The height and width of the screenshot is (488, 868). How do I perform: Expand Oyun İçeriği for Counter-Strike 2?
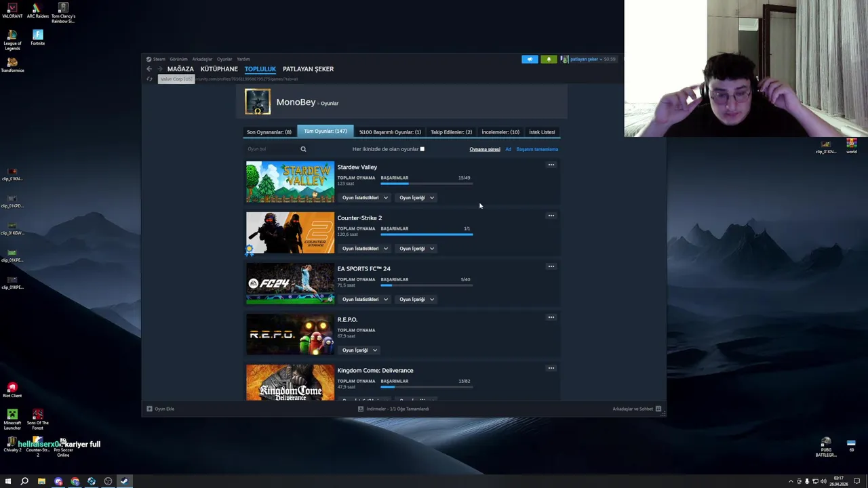click(x=416, y=249)
